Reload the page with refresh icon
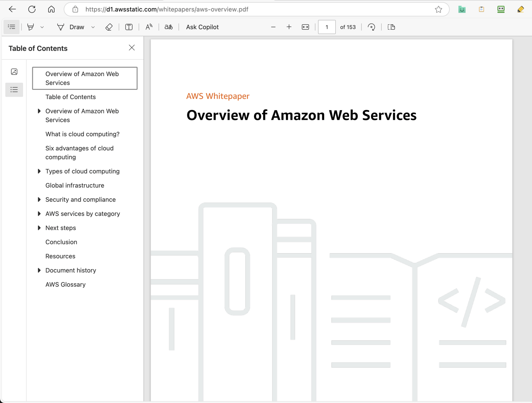 tap(32, 9)
